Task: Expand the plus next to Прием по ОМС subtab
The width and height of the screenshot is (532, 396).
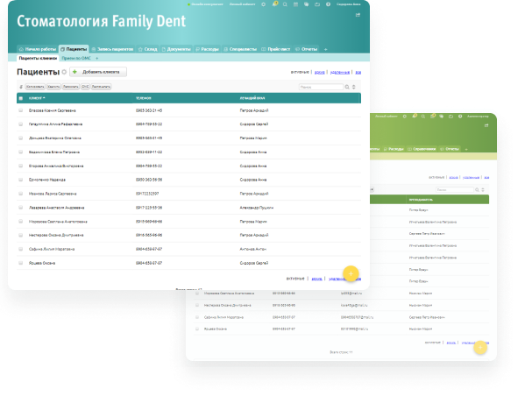Action: (96, 58)
